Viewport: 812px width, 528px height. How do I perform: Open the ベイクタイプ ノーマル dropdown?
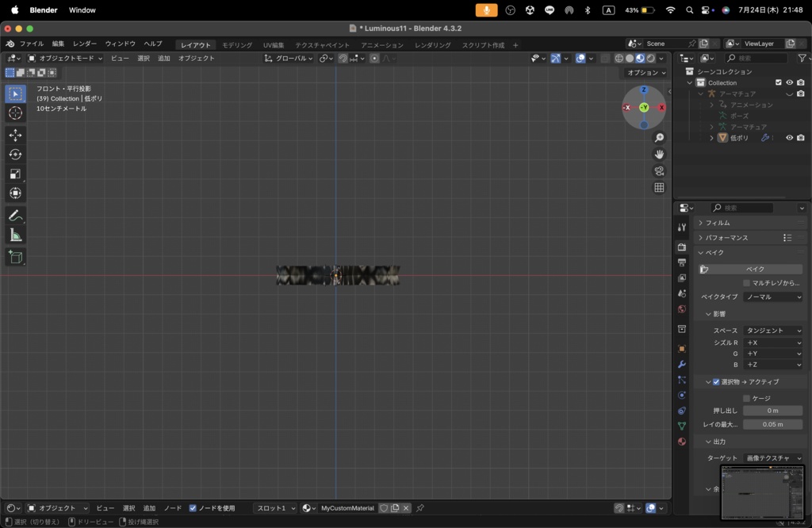tap(772, 297)
